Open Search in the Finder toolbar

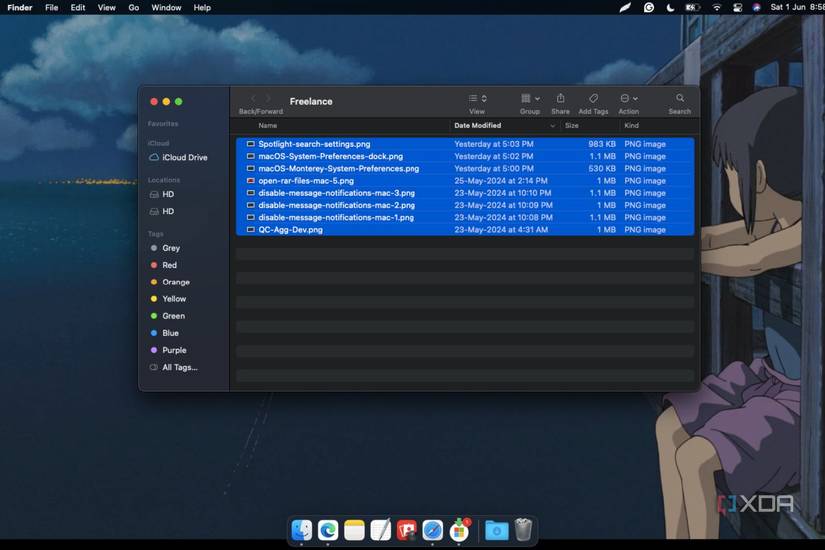point(680,99)
